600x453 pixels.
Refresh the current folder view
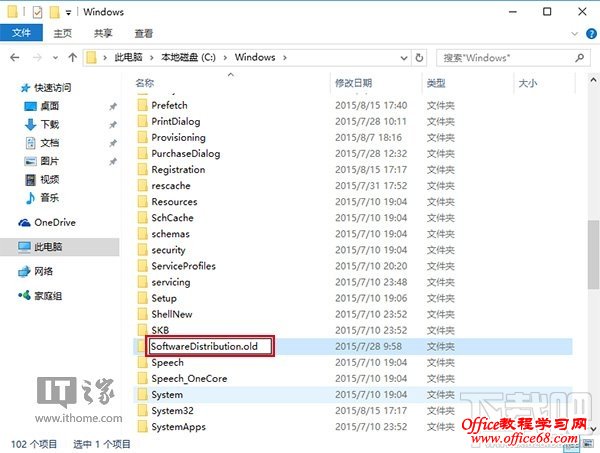pyautogui.click(x=419, y=58)
